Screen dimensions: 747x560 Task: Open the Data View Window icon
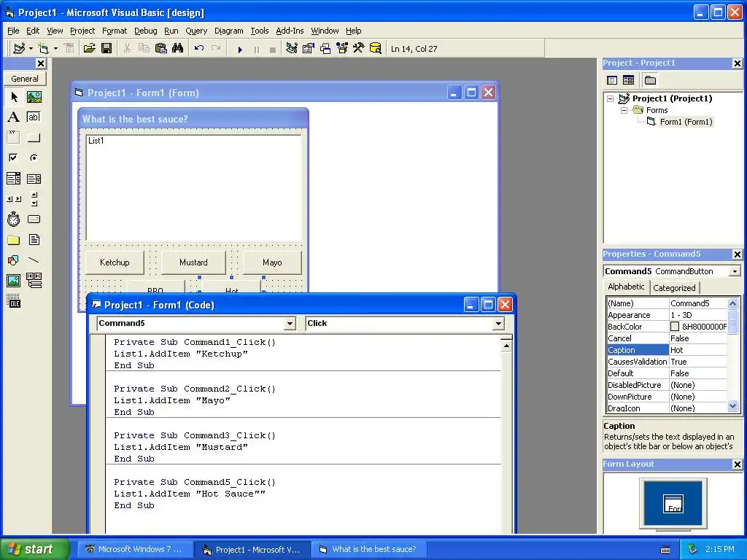(376, 49)
